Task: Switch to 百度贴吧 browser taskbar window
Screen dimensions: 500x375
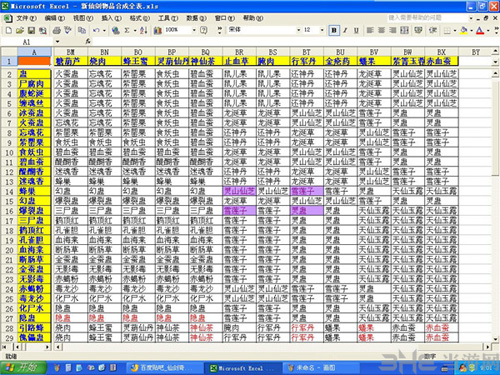Action: pos(165,368)
